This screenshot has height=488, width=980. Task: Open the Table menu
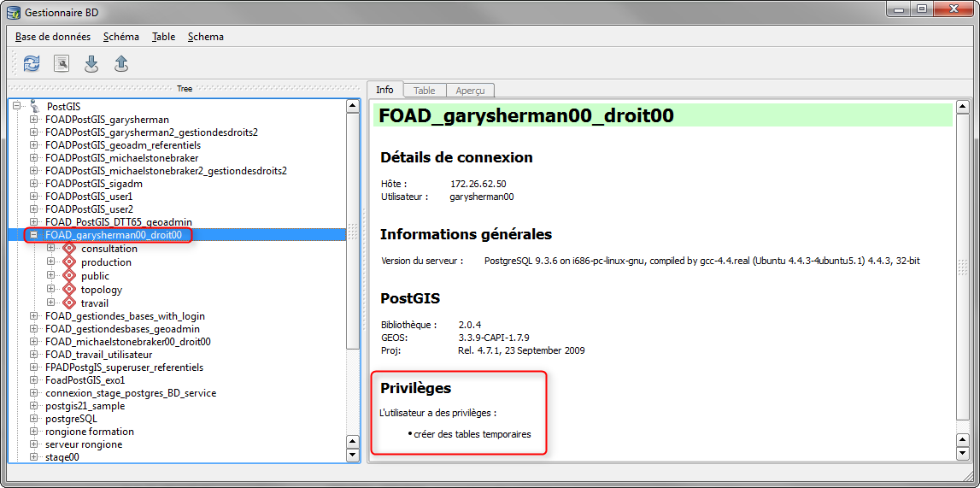click(163, 37)
